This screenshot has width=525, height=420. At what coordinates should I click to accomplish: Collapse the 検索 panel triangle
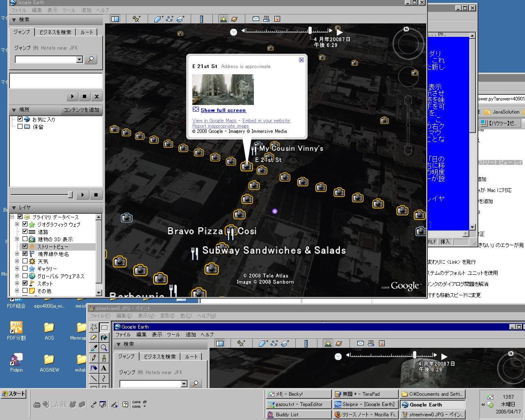[14, 20]
